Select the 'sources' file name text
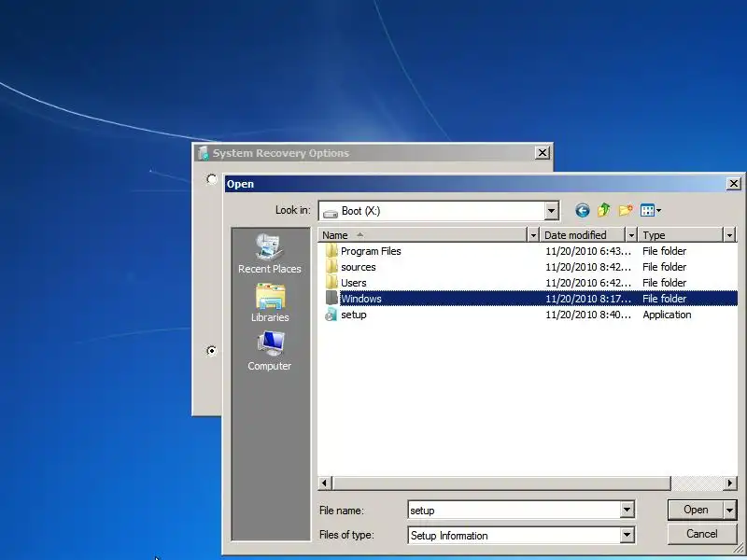The image size is (747, 560). [359, 267]
